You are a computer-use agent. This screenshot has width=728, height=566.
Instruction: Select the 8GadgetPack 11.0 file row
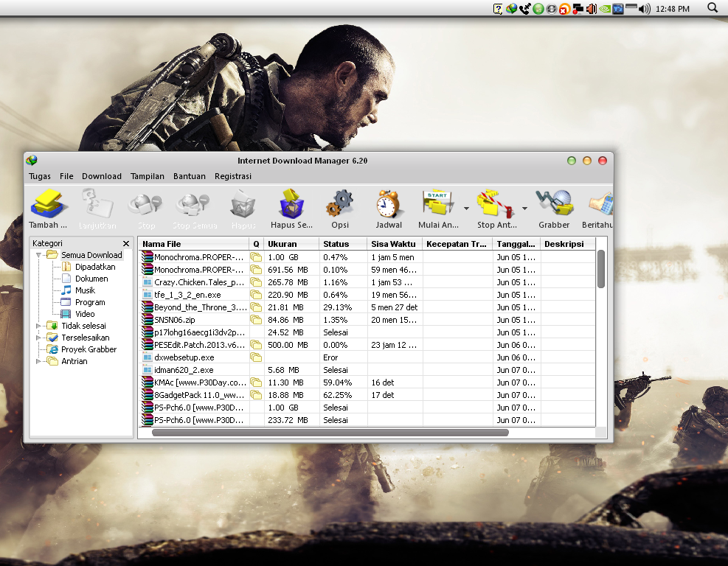click(x=367, y=395)
